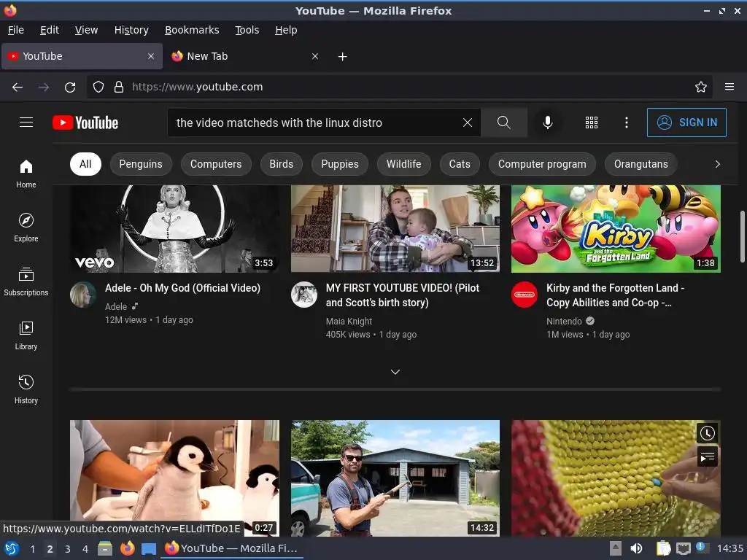Open the History menu in menu bar
The image size is (747, 560).
[131, 30]
